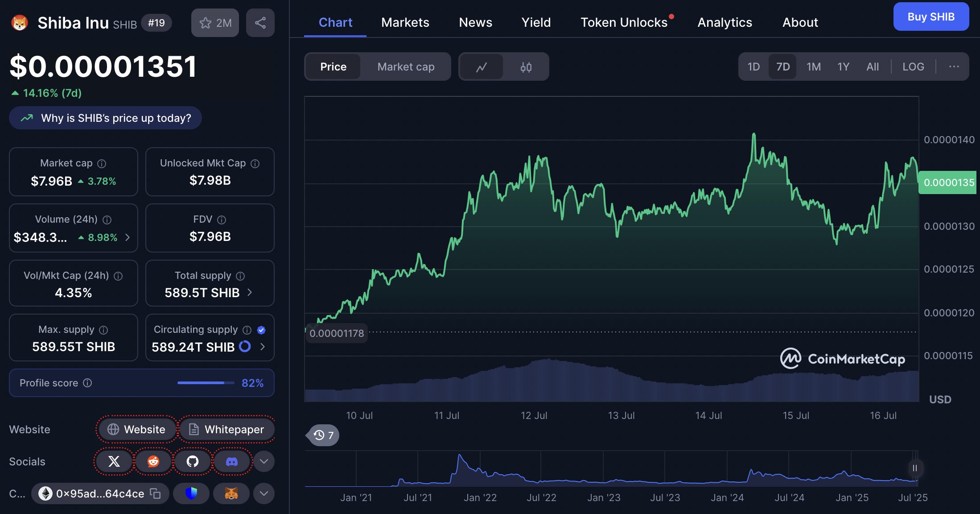Screen dimensions: 980x514
Task: Open the Whitepaper link
Action: 226,429
